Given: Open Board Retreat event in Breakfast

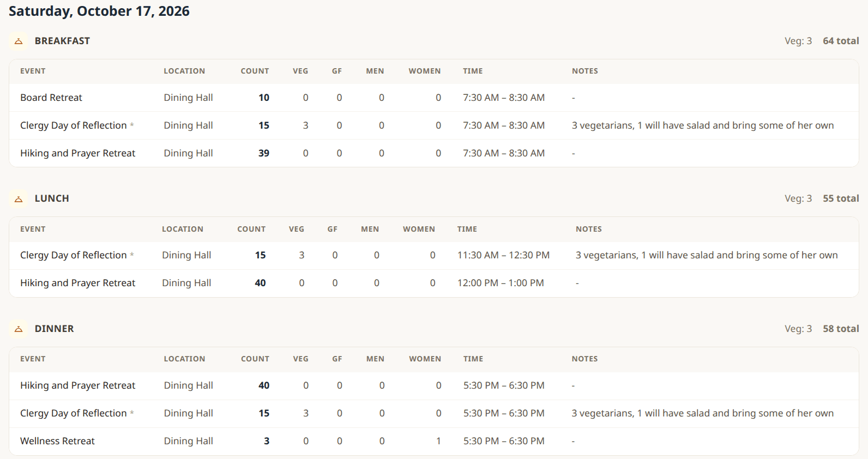Looking at the screenshot, I should pos(51,98).
